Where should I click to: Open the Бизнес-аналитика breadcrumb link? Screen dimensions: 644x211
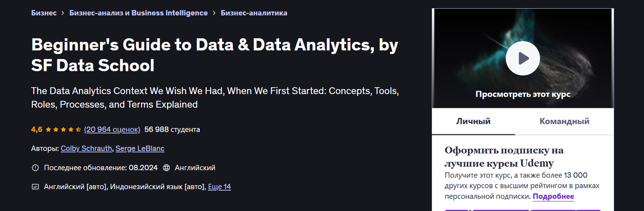pyautogui.click(x=254, y=13)
